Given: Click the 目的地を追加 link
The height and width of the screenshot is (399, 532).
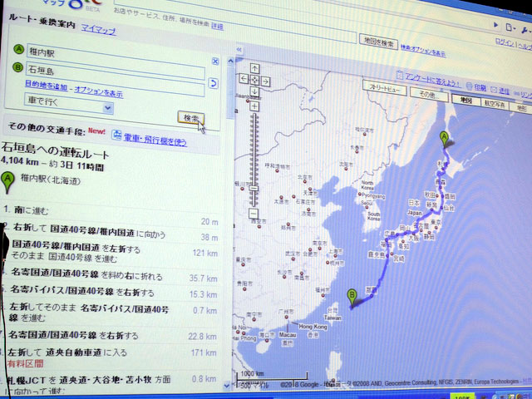Looking at the screenshot, I should 46,85.
